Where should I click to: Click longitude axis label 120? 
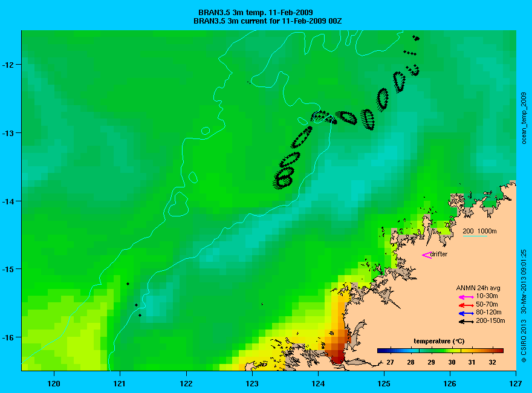(54, 384)
